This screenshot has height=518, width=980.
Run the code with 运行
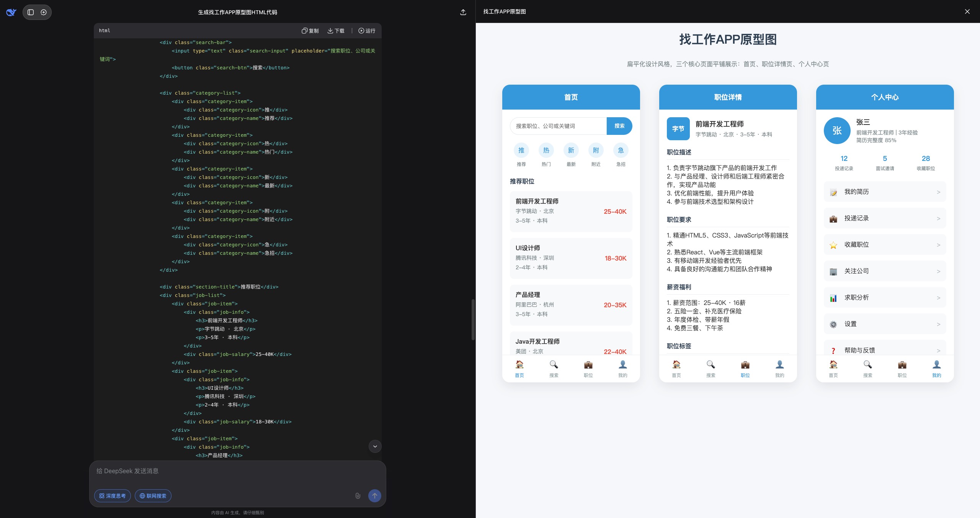point(366,31)
